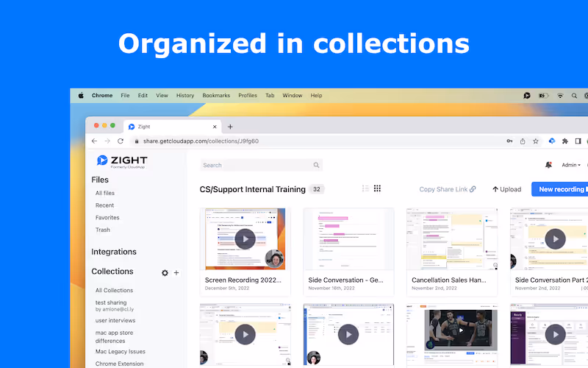Open the View menu
Viewport: 588px width, 368px height.
click(x=162, y=96)
